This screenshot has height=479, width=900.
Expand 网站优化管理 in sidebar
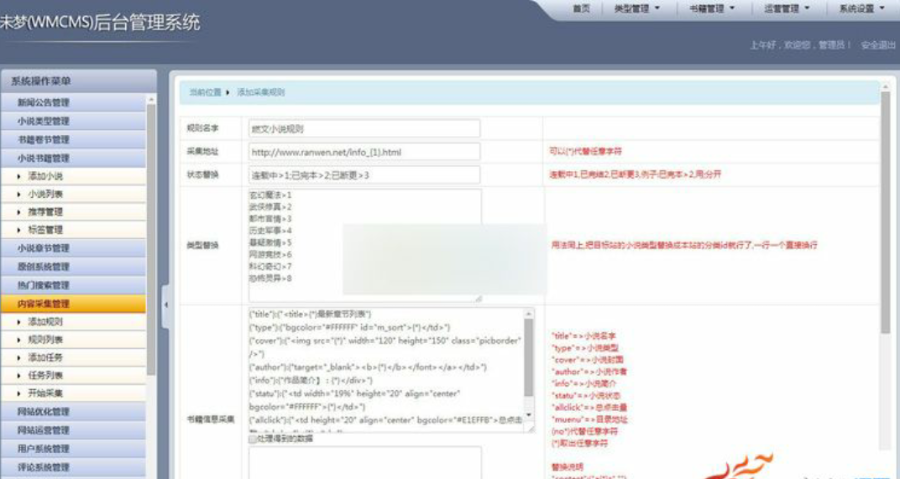click(73, 411)
